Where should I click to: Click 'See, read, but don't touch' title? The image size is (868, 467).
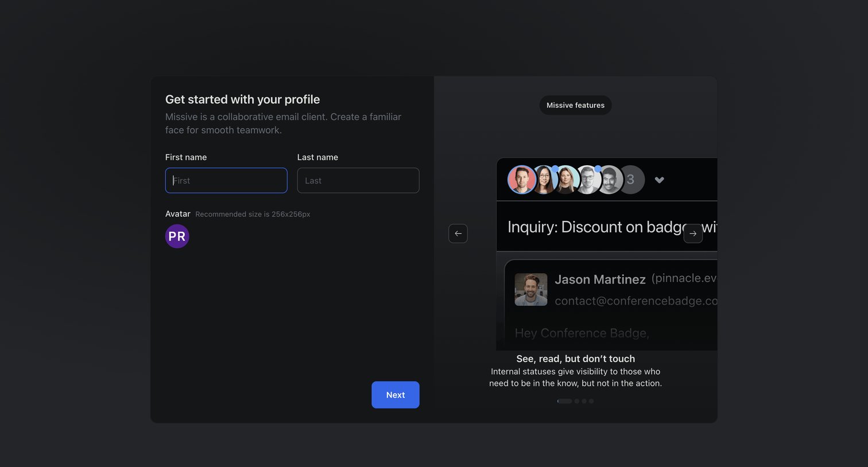click(x=576, y=359)
